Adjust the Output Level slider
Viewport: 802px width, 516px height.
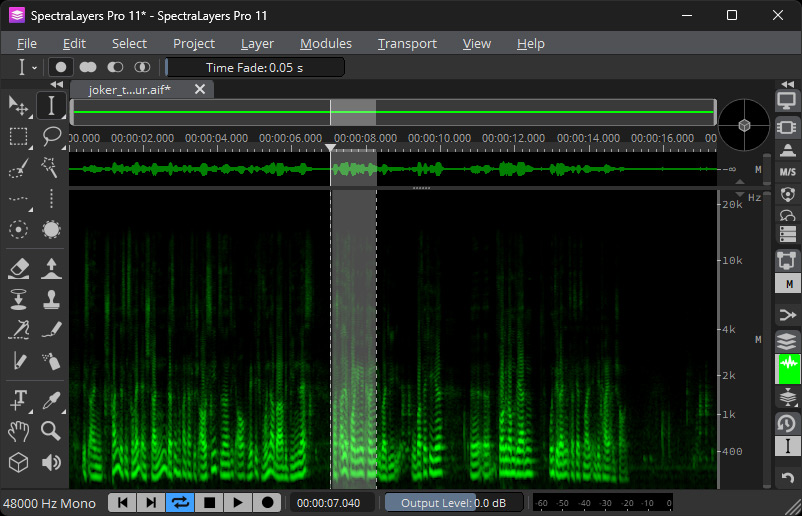pyautogui.click(x=453, y=502)
